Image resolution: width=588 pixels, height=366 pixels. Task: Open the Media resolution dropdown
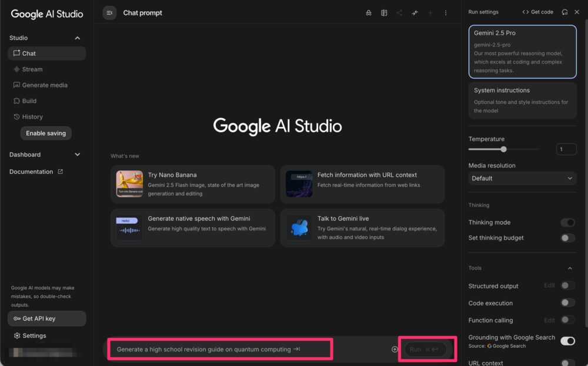pos(522,178)
